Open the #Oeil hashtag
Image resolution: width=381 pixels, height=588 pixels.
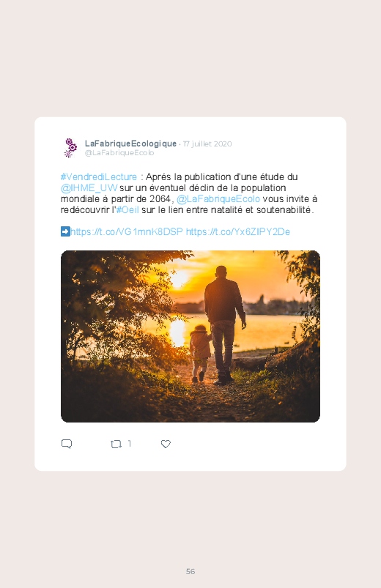click(127, 210)
